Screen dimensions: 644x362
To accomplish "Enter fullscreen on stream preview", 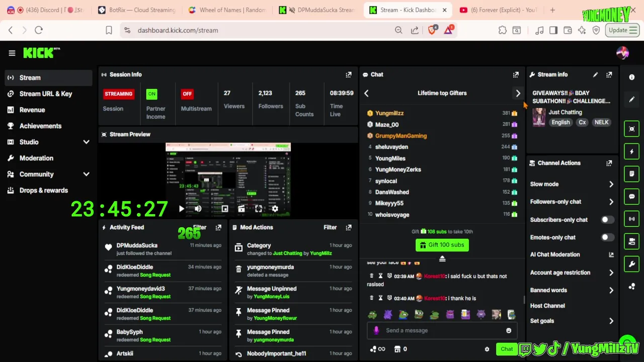I will 259,209.
